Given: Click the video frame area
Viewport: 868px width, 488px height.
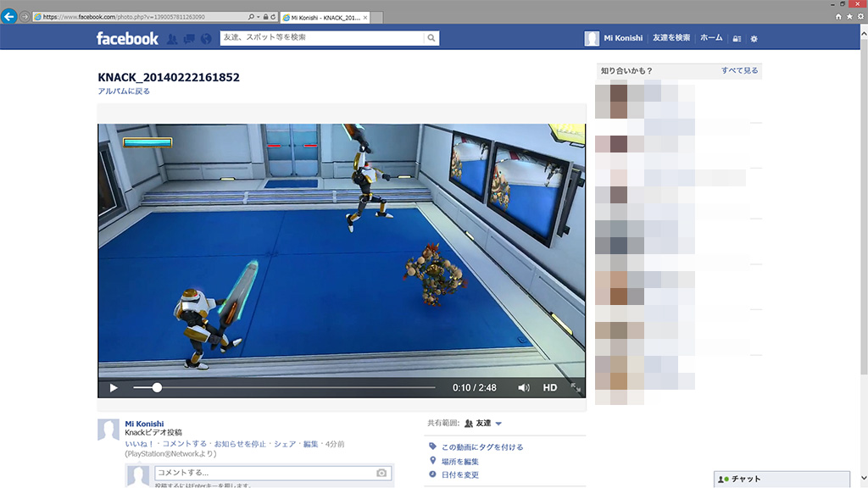Looking at the screenshot, I should [342, 251].
